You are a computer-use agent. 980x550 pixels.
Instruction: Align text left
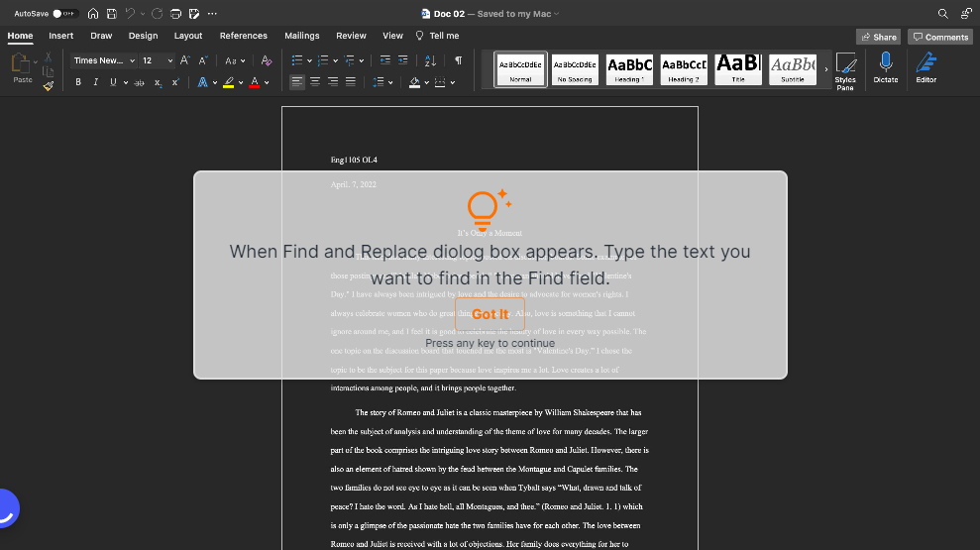[x=297, y=82]
